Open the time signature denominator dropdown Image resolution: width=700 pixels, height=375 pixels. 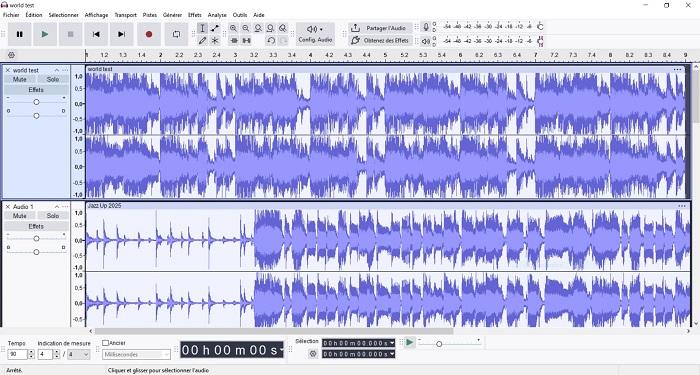coord(79,354)
